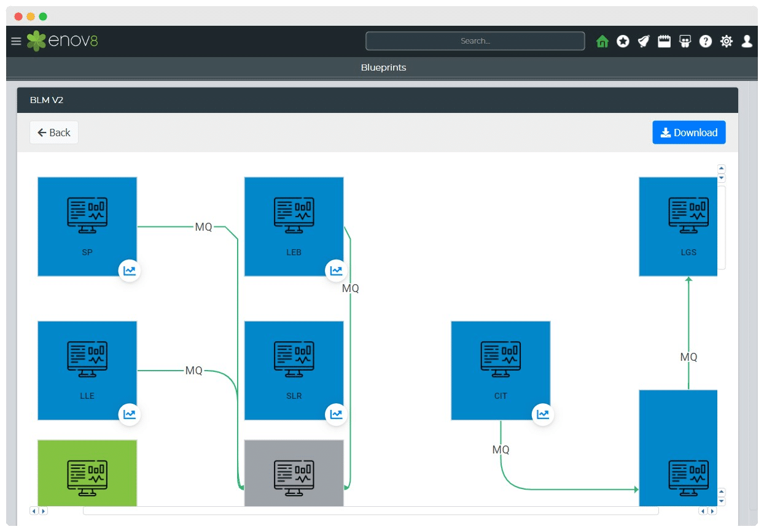Click the Back button
This screenshot has height=532, width=764.
pos(54,133)
